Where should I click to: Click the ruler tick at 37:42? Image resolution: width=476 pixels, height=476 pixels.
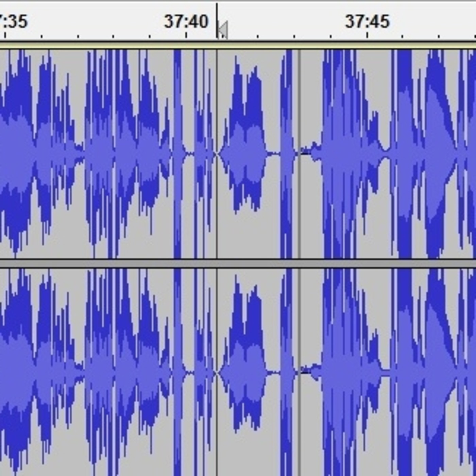pyautogui.click(x=258, y=36)
